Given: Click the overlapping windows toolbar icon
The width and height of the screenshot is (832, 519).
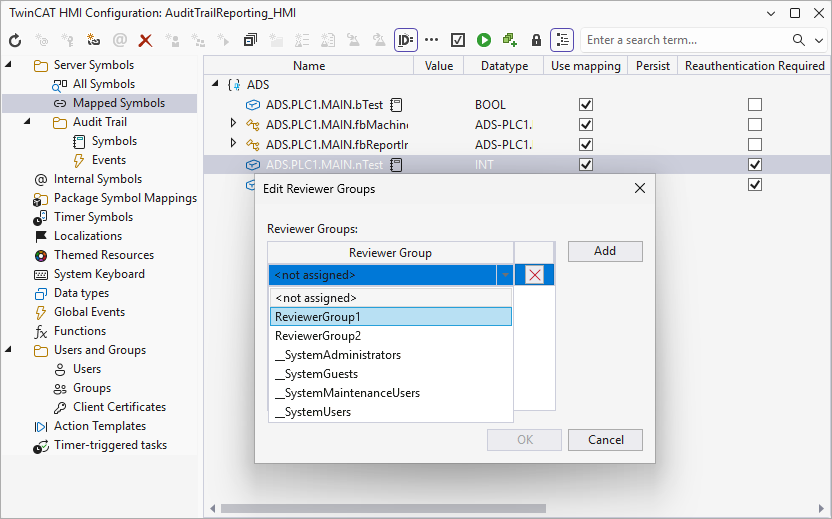Looking at the screenshot, I should click(250, 40).
